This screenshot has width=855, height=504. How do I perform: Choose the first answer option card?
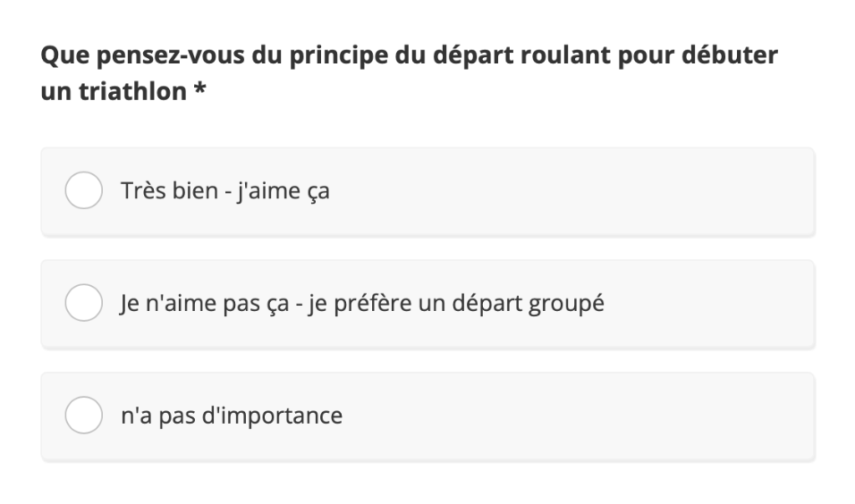[428, 191]
